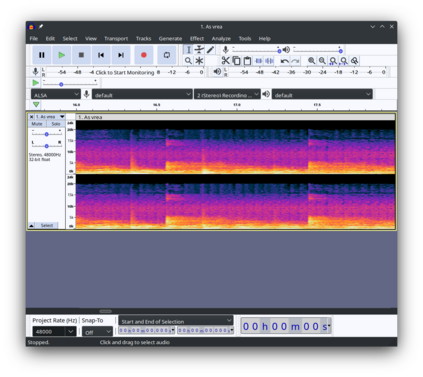Click the track gain slider

tap(47, 134)
